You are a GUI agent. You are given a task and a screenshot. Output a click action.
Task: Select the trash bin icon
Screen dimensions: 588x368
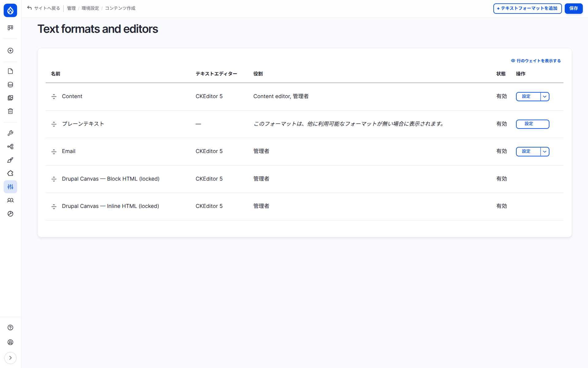pyautogui.click(x=10, y=111)
